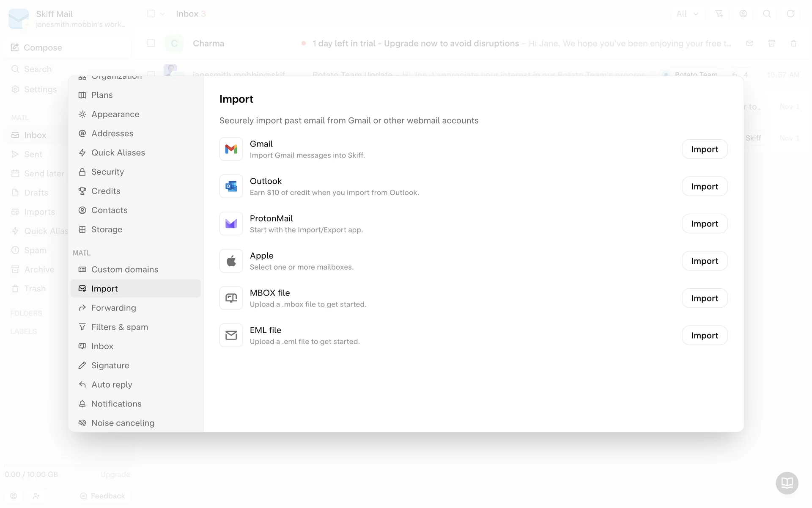This screenshot has width=812, height=508.
Task: Expand the chevron next to select-all checkbox
Action: click(x=162, y=14)
